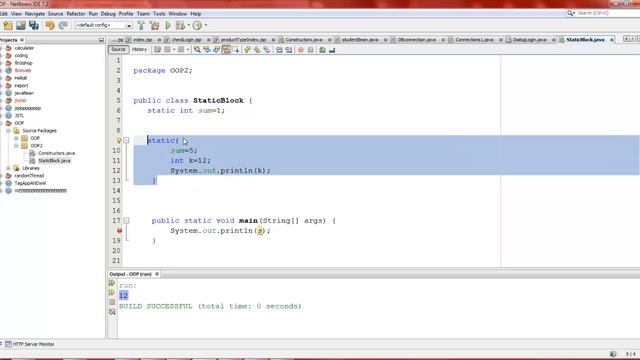Switch to the Constructors.java editor tab
640x360 pixels.
(304, 40)
